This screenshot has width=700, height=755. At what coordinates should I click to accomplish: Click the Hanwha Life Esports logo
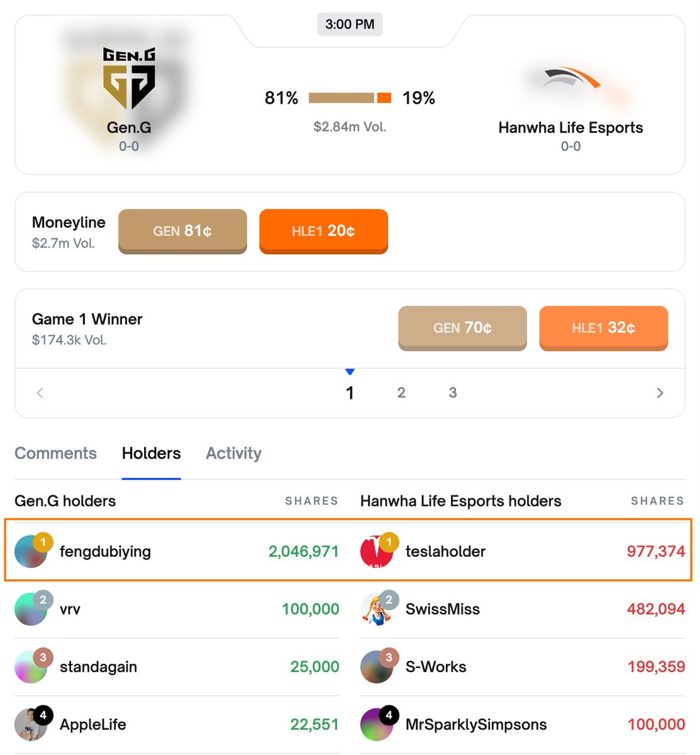pos(572,79)
